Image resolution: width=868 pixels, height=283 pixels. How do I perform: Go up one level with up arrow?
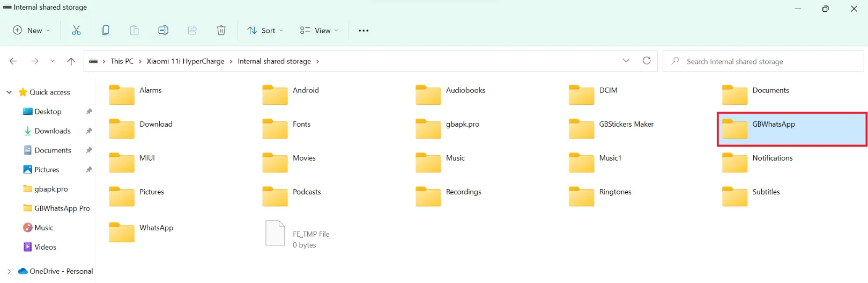click(x=71, y=61)
